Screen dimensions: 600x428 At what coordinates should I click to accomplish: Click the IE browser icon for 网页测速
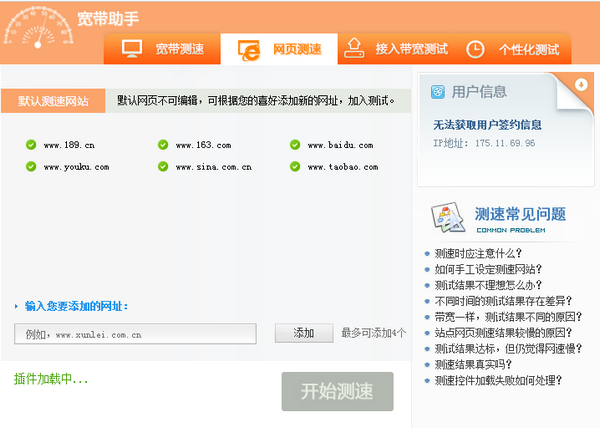point(249,50)
